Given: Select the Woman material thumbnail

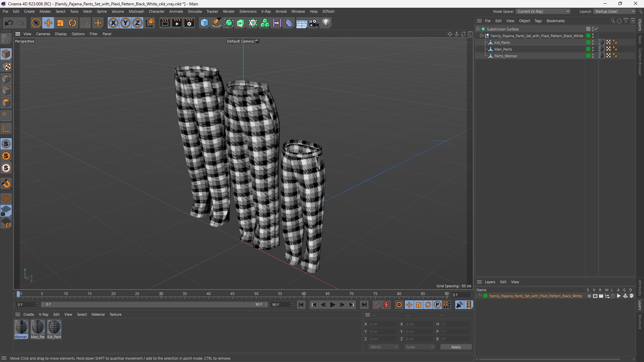Looking at the screenshot, I should coord(21,327).
